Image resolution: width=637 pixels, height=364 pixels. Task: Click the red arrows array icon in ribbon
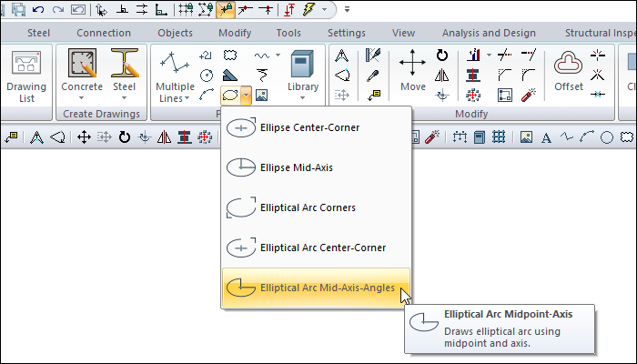coord(473,95)
